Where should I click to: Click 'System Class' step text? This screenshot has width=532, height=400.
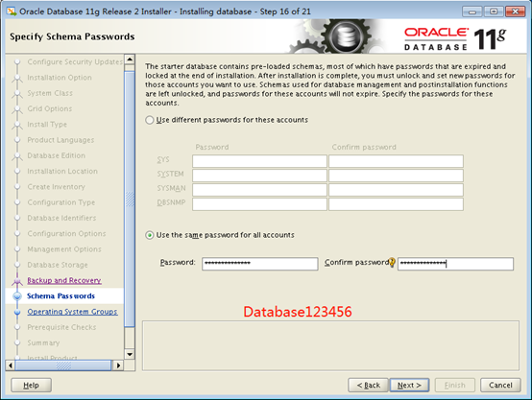[50, 93]
